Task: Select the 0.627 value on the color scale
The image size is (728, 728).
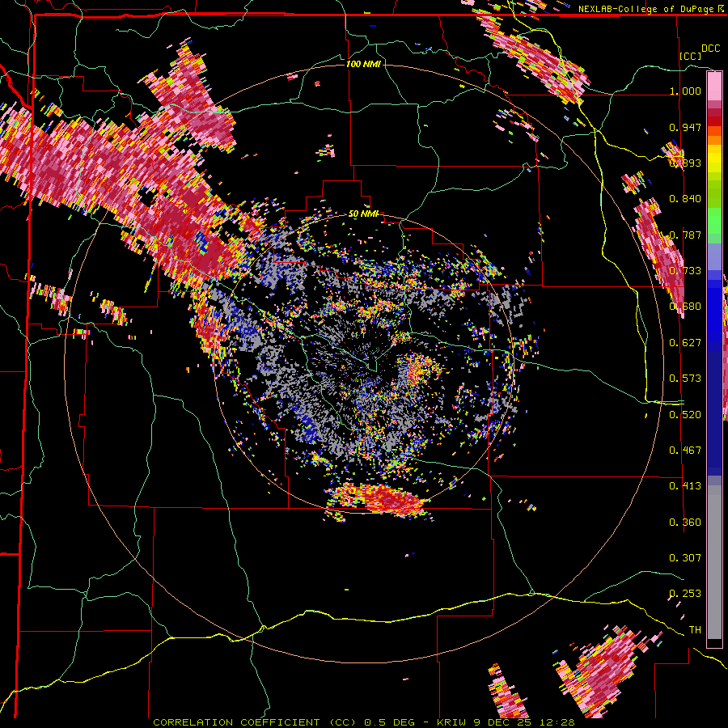Action: [685, 343]
